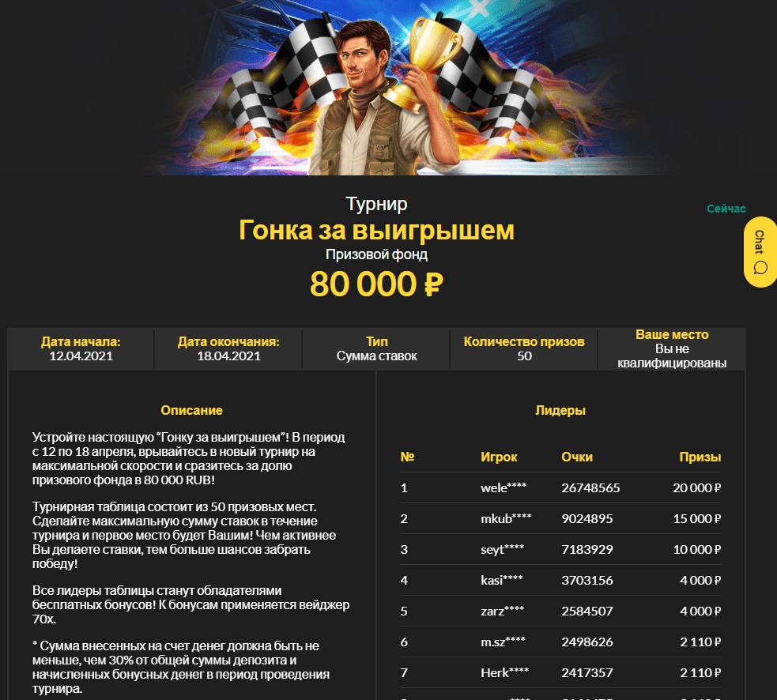Click the Chat speech bubble icon

pyautogui.click(x=760, y=268)
